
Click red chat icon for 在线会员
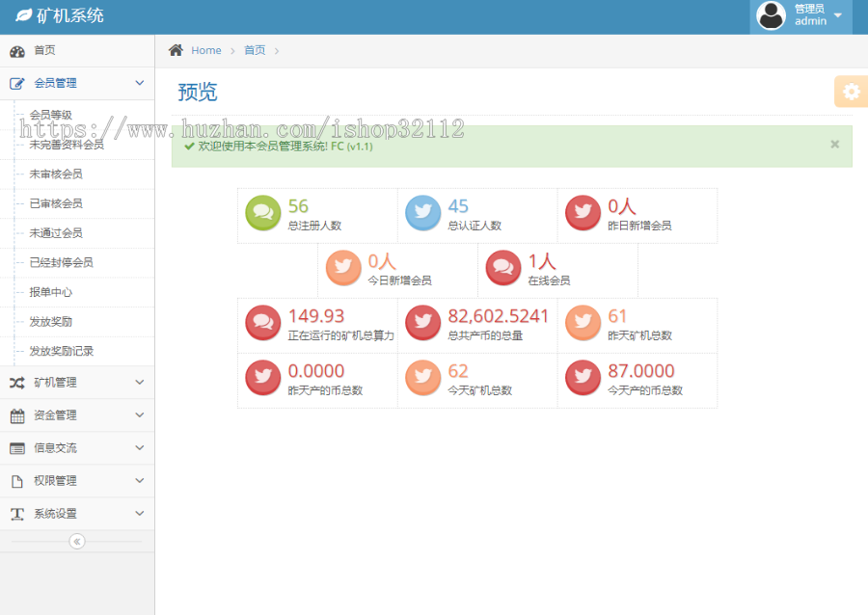tap(503, 268)
